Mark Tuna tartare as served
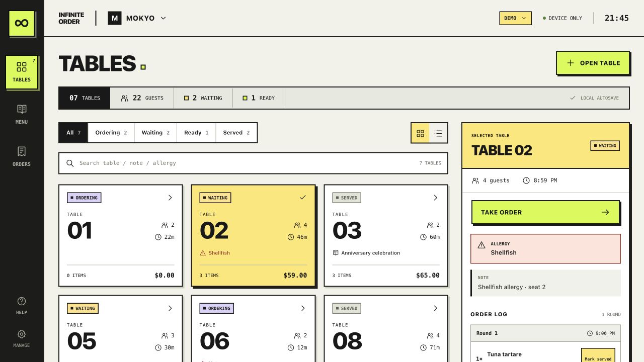The image size is (644, 362). [x=598, y=356]
